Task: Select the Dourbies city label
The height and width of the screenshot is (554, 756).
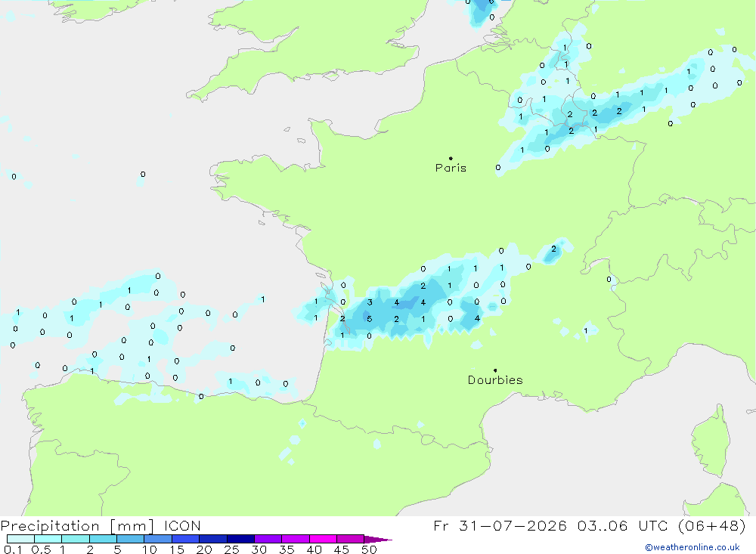Action: coord(495,380)
